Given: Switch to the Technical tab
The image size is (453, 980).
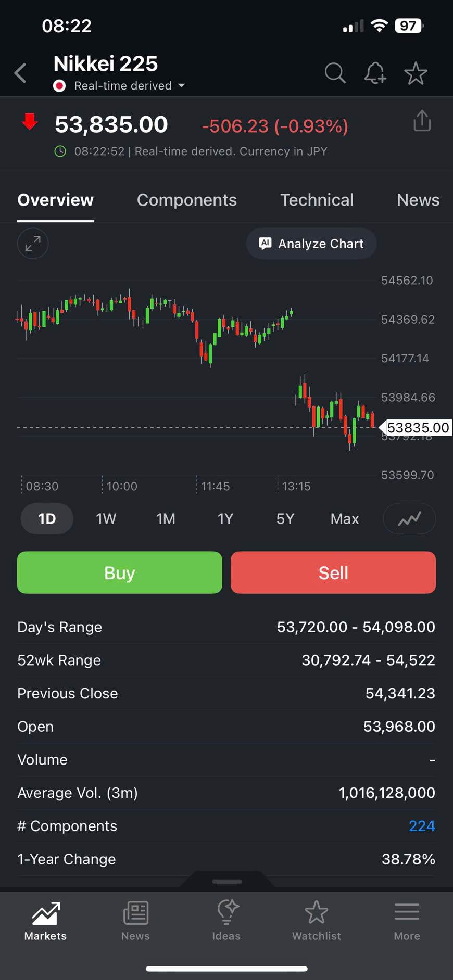Looking at the screenshot, I should 317,200.
